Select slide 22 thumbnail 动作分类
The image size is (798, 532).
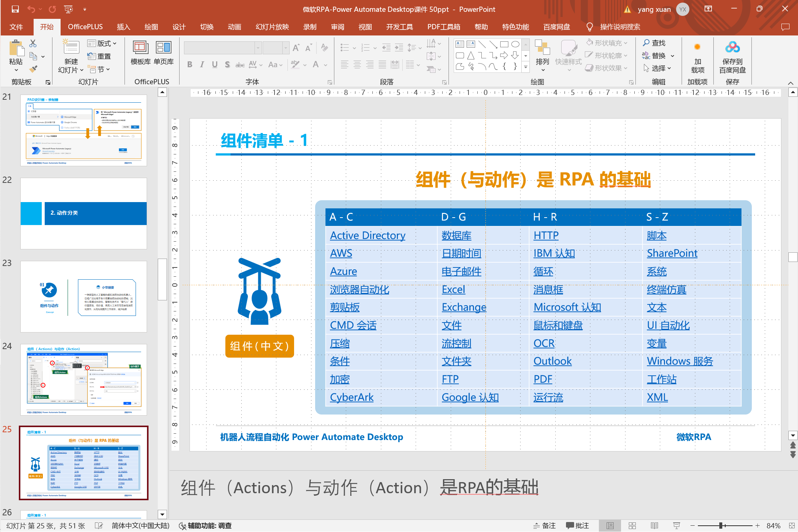tap(83, 214)
